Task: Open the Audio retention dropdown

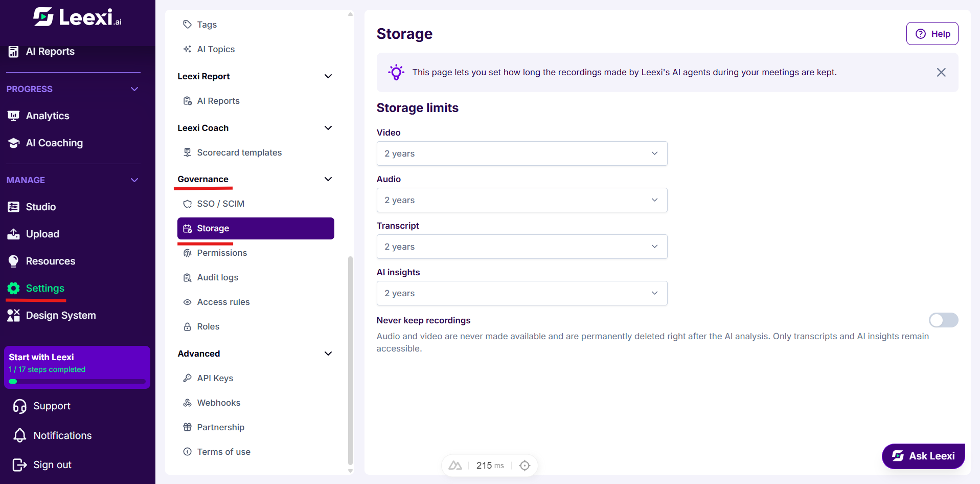Action: [522, 200]
